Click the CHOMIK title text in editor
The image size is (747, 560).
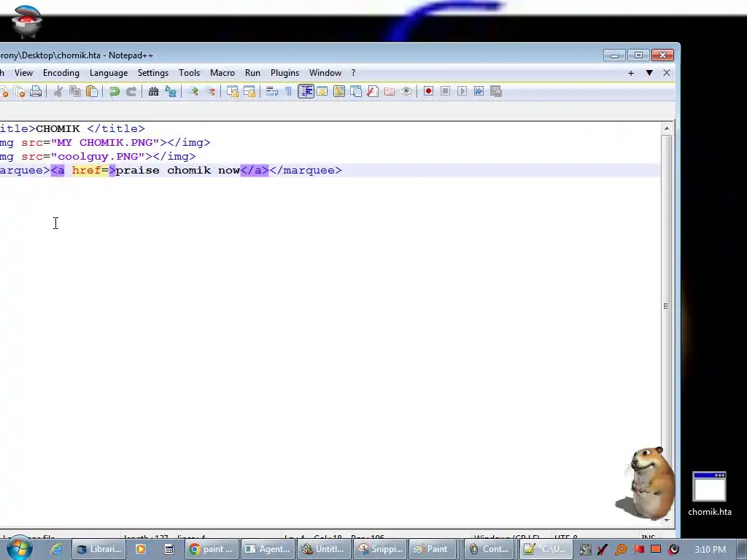[x=58, y=128]
